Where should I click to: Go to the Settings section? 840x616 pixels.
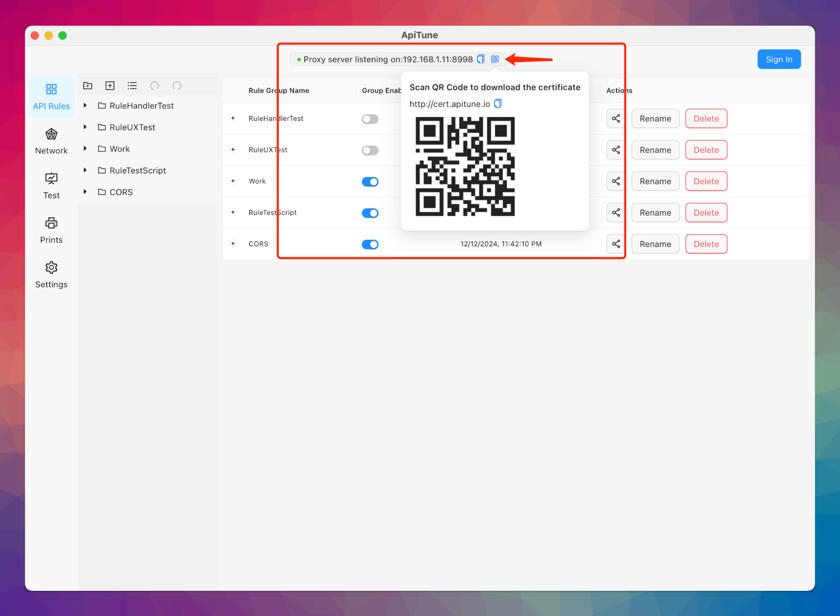click(x=52, y=274)
